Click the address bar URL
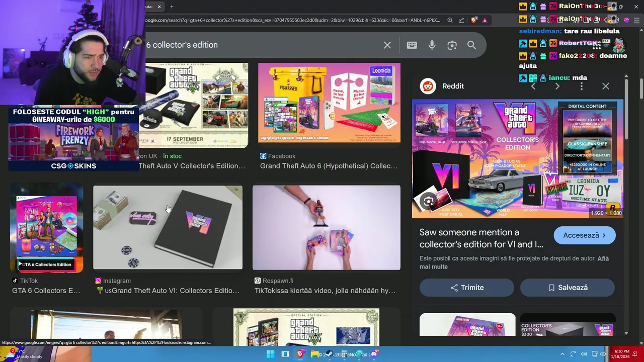644x362 pixels. point(292,20)
